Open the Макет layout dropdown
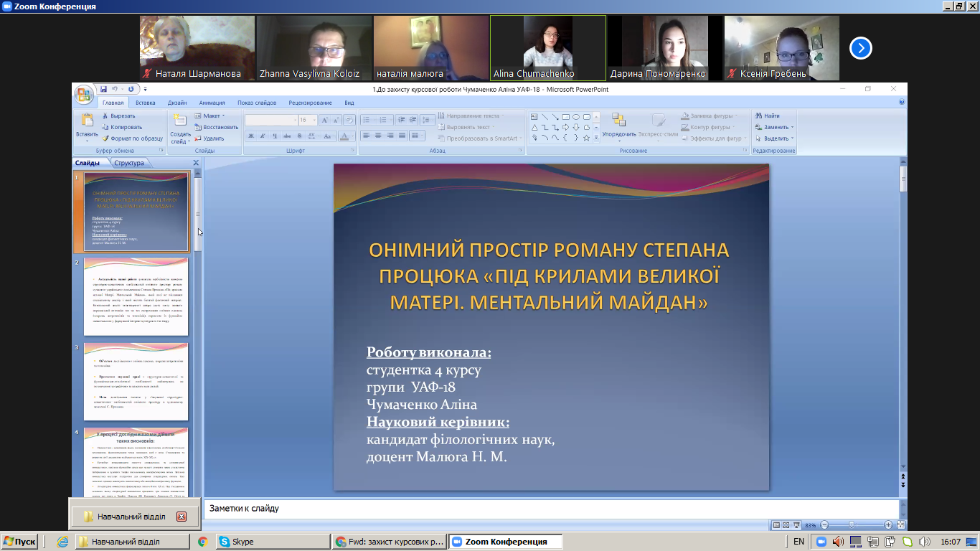 (212, 116)
